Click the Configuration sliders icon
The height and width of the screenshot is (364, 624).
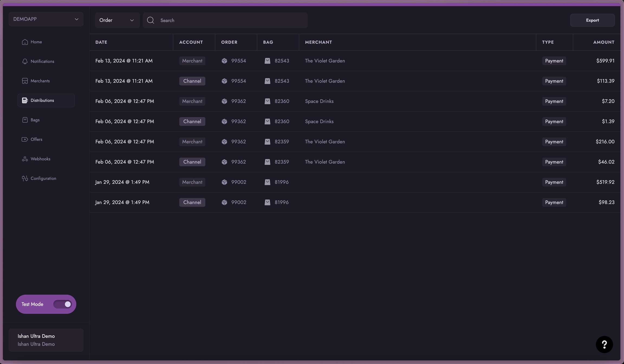[x=25, y=178]
